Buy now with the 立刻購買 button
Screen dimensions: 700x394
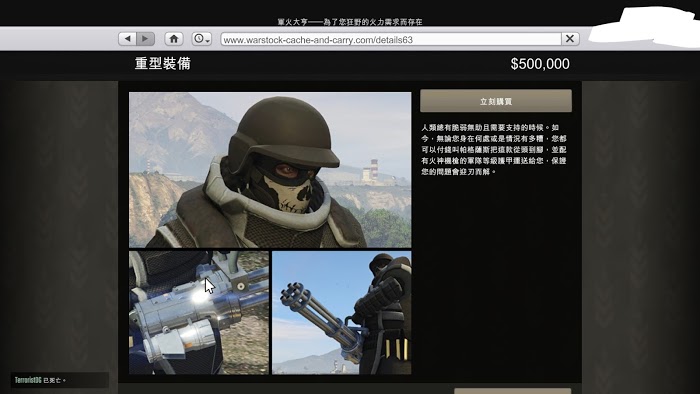point(496,101)
